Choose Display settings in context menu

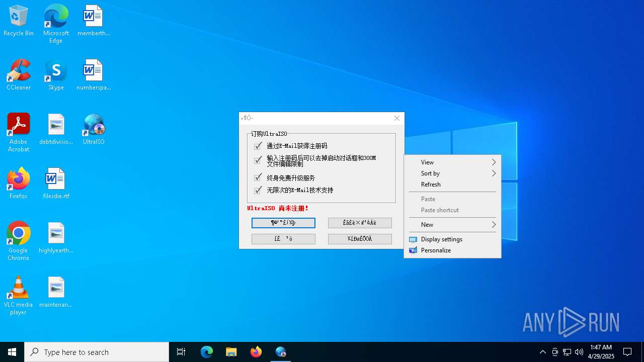(x=452, y=239)
